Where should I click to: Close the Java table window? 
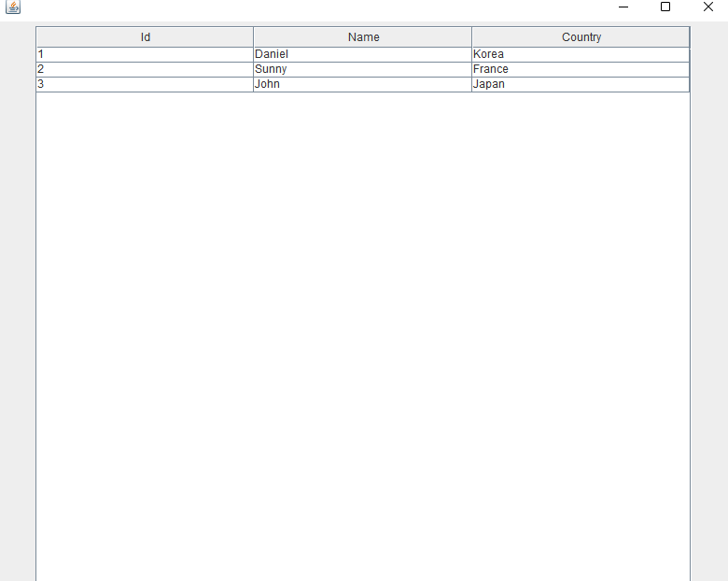pos(708,7)
